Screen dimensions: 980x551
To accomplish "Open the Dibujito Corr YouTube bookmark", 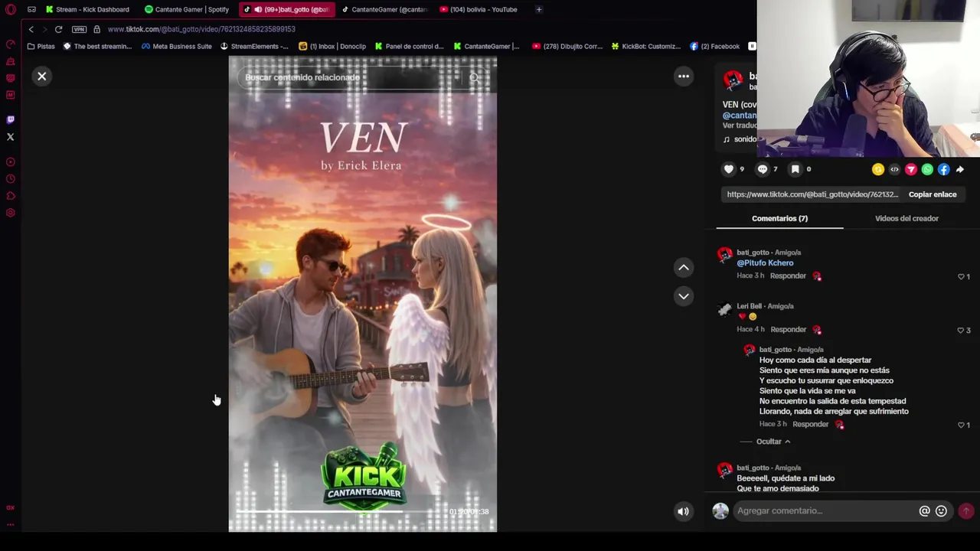I will (x=567, y=46).
